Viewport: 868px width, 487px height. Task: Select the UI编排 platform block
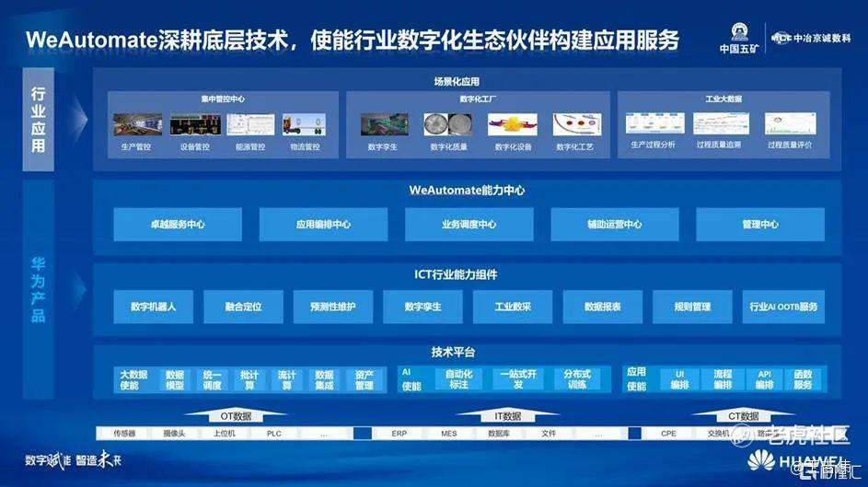[x=680, y=379]
